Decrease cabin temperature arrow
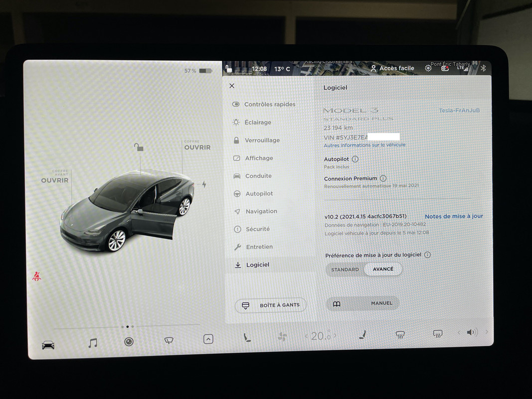532x399 pixels. (x=306, y=336)
